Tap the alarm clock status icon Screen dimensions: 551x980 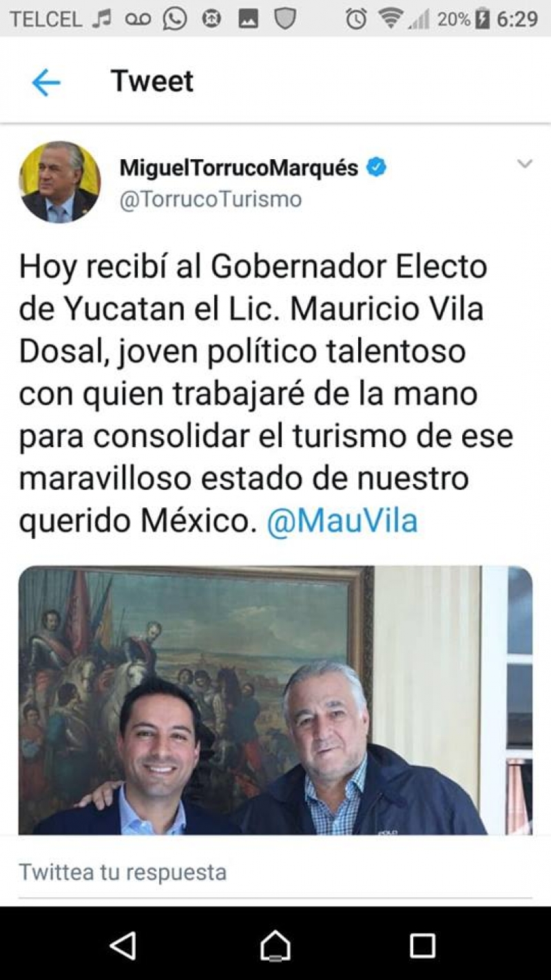coord(356,19)
